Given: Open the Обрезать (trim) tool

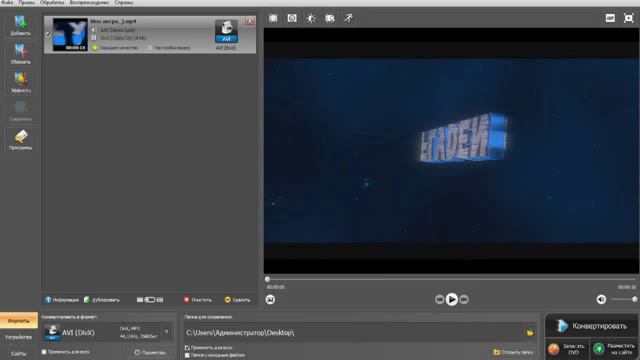Looking at the screenshot, I should 20,54.
